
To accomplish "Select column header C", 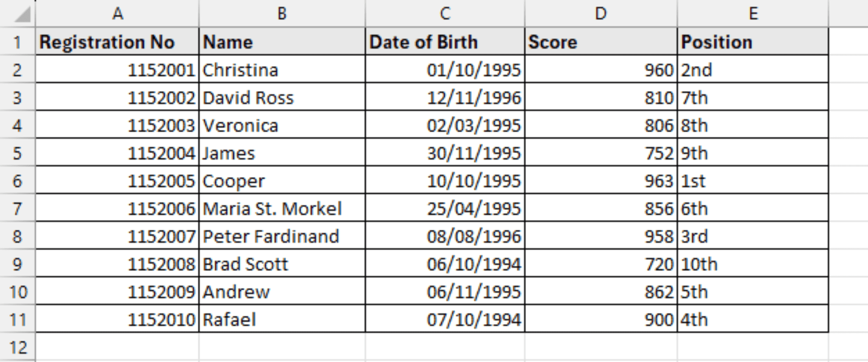I will [445, 13].
